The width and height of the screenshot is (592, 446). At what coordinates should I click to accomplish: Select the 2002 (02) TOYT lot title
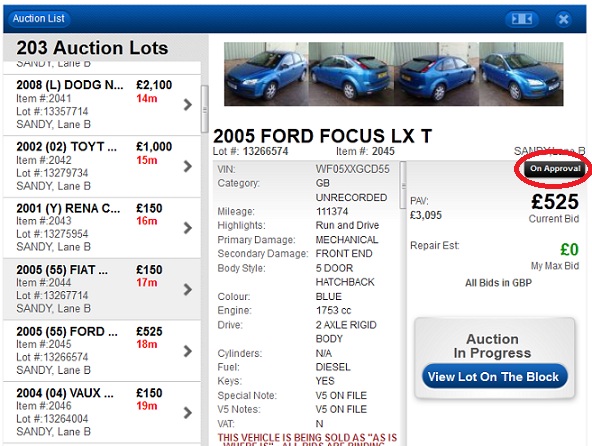66,147
